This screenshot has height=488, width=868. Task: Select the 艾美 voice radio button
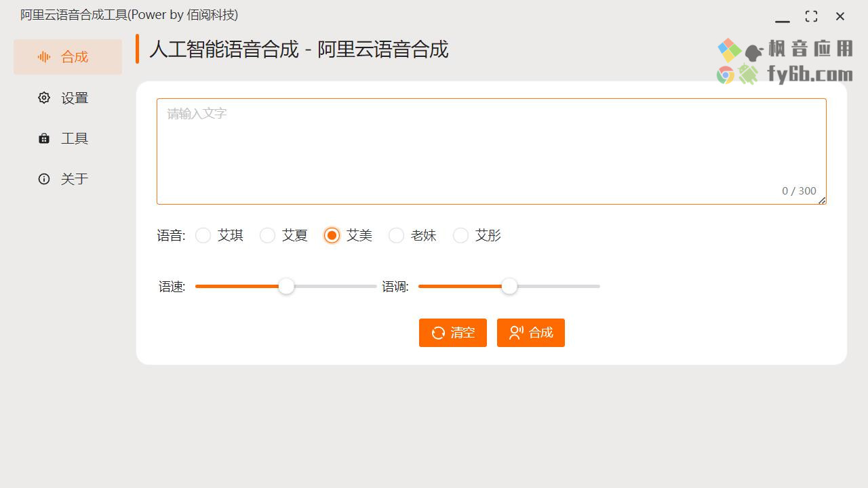coord(332,235)
